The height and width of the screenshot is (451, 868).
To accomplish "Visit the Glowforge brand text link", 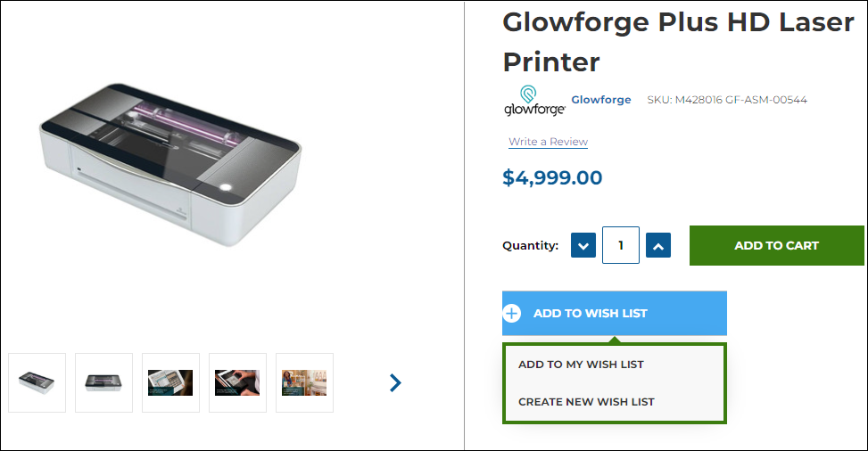I will click(600, 100).
